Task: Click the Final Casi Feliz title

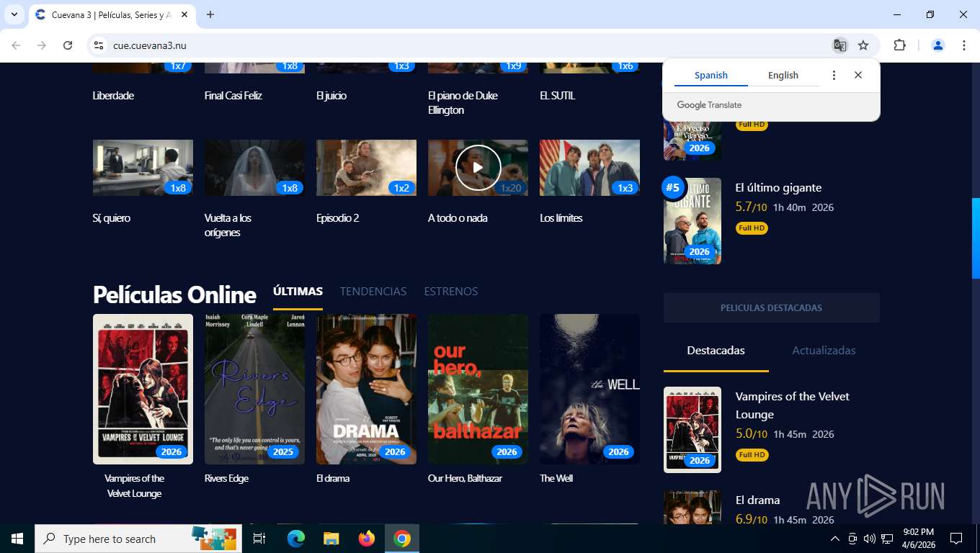Action: click(233, 96)
